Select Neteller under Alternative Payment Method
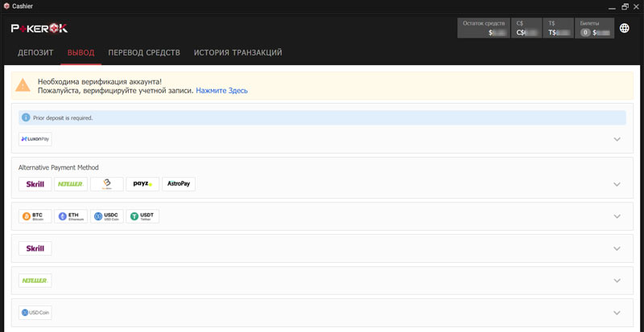 click(71, 184)
